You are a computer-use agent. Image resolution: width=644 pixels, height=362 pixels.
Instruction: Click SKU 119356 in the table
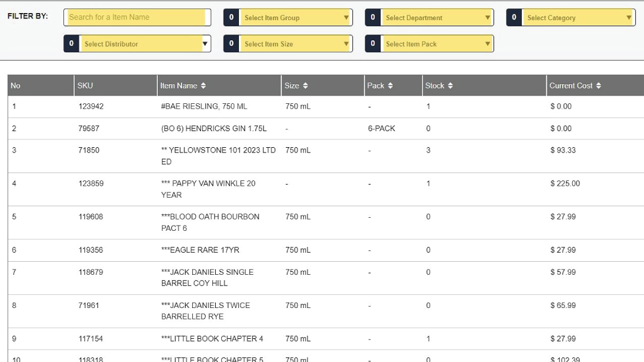tap(91, 250)
